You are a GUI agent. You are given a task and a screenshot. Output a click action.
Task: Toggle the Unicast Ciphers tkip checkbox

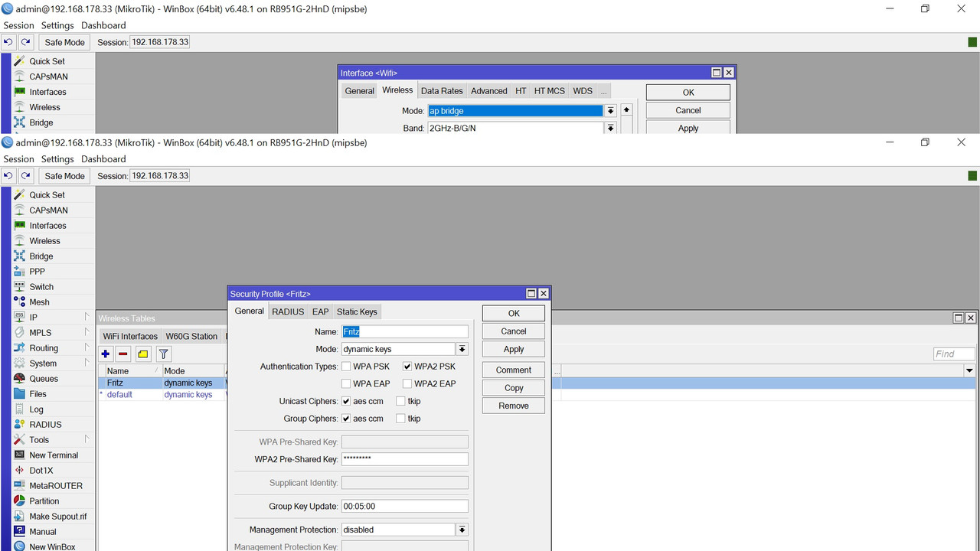coord(400,401)
